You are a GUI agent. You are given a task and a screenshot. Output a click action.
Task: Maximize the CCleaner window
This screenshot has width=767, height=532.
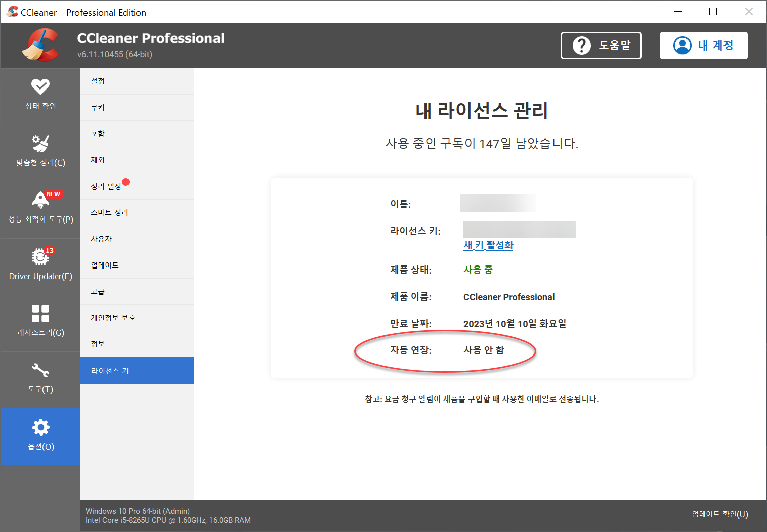(x=713, y=12)
